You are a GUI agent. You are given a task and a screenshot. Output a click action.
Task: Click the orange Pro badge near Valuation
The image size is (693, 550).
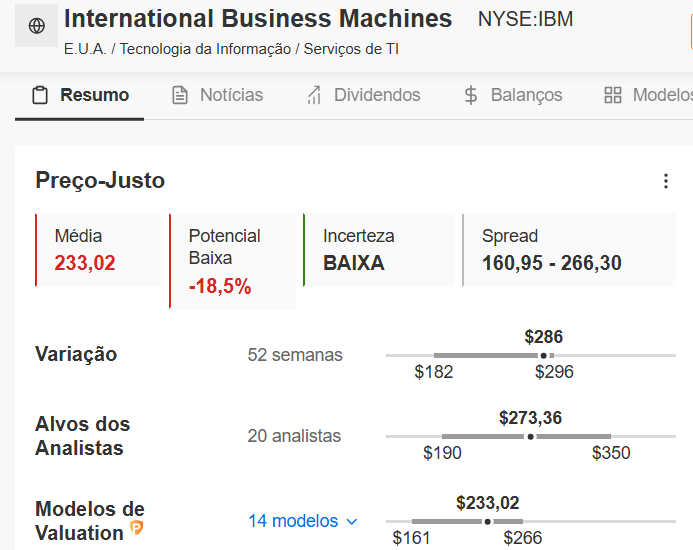(x=137, y=527)
